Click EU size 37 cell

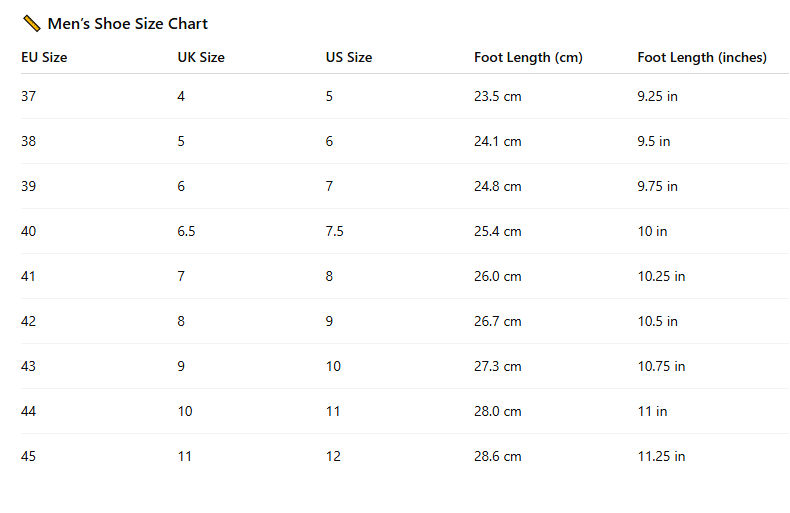(28, 96)
